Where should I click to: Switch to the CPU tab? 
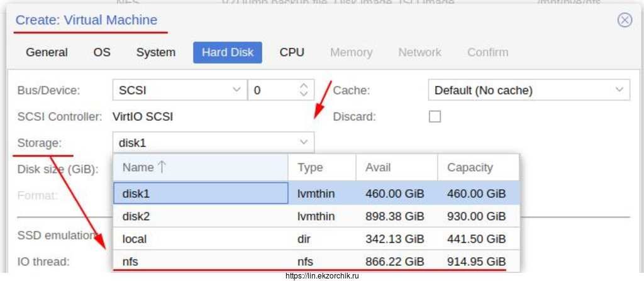(292, 52)
